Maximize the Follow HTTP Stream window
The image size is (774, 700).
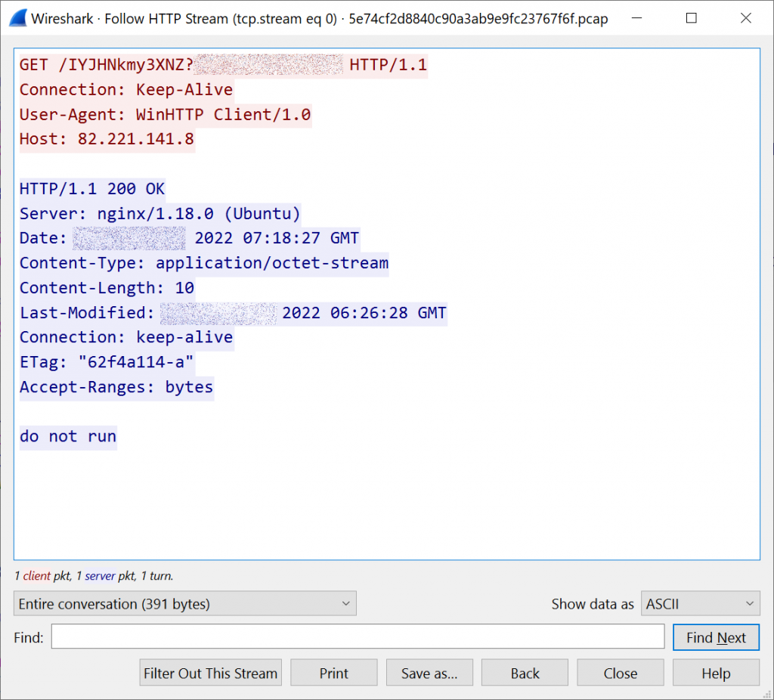coord(691,18)
